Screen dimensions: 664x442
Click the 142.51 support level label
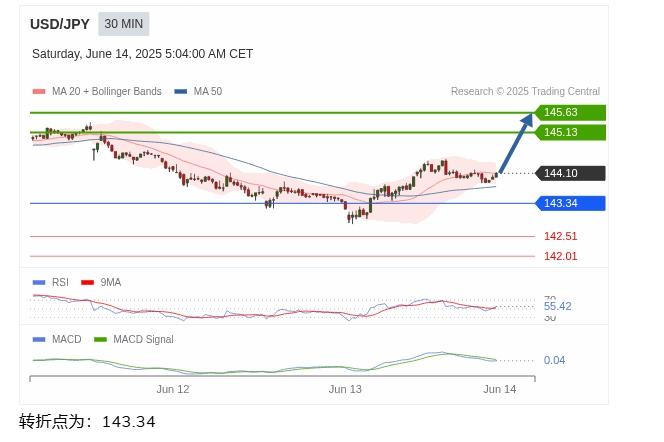point(560,236)
